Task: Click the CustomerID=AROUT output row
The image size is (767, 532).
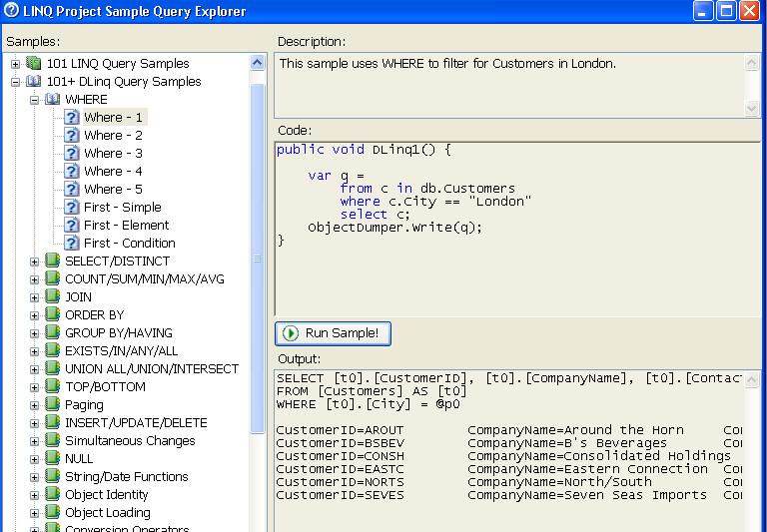Action: tap(508, 430)
